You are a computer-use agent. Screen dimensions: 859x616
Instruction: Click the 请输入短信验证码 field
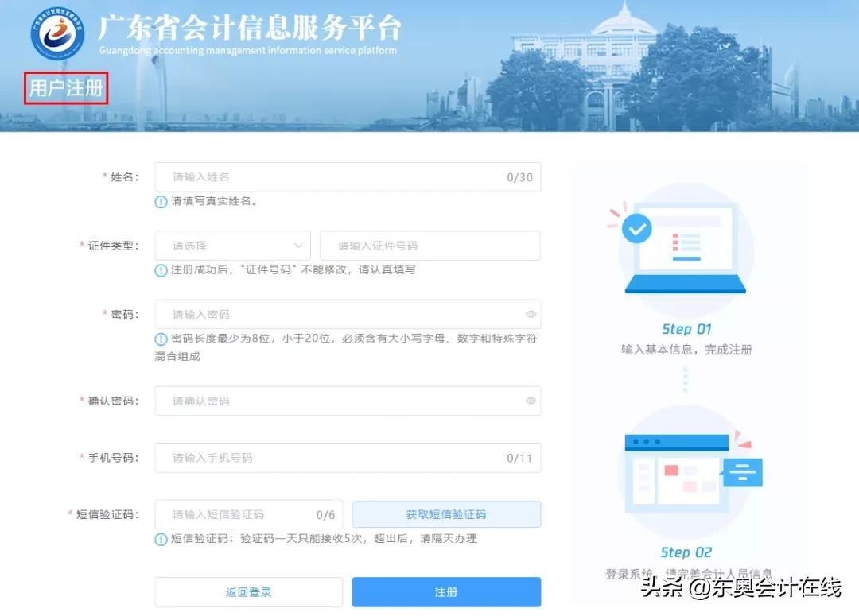[249, 515]
